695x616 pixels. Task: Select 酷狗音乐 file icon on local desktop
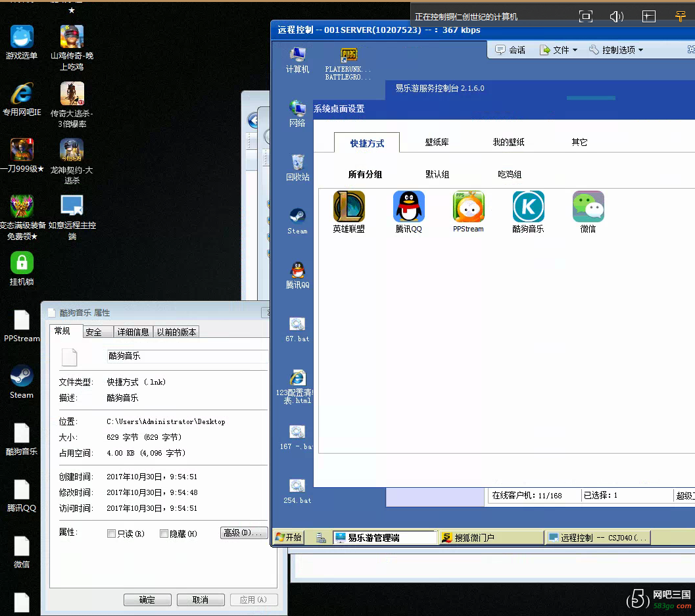(x=22, y=439)
